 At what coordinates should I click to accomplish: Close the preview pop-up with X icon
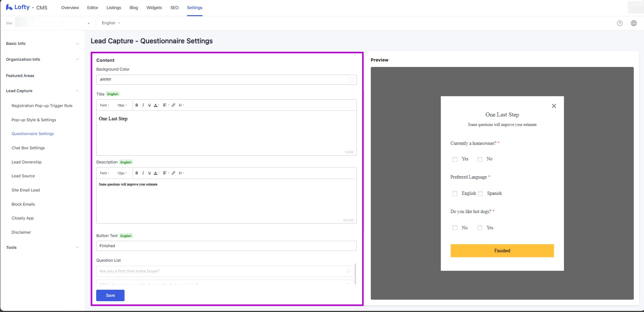[554, 106]
